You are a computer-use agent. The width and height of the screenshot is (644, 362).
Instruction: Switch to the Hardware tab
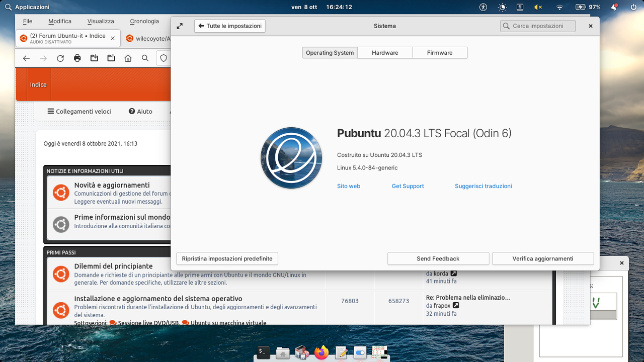(385, 53)
